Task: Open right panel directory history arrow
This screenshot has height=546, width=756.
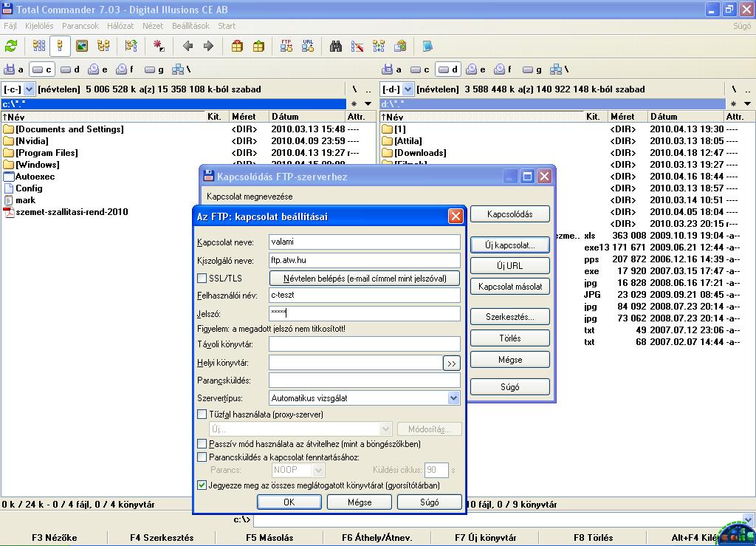Action: coord(747,104)
